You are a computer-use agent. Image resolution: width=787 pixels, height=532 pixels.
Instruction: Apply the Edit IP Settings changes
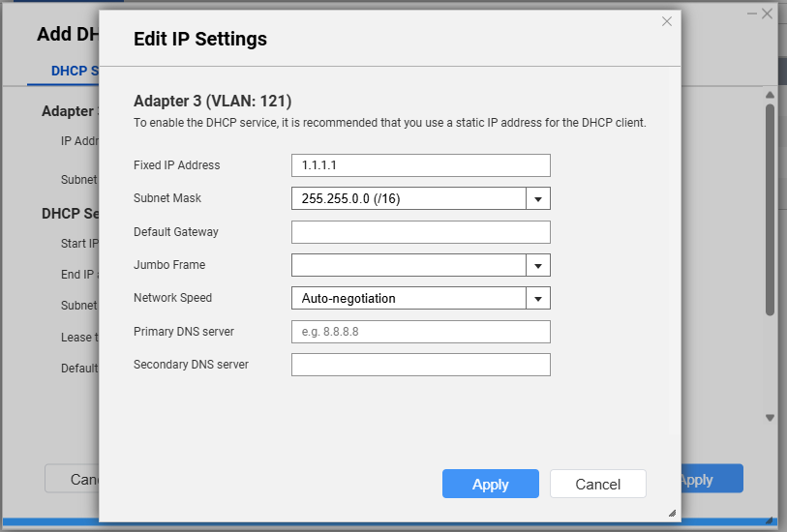490,484
